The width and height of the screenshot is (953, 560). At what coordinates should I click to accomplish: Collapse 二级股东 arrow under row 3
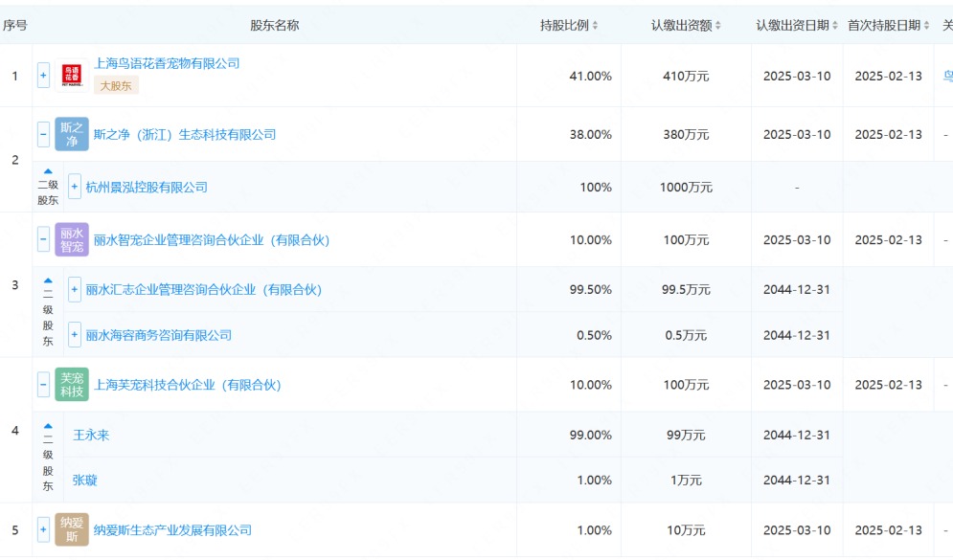(x=48, y=280)
